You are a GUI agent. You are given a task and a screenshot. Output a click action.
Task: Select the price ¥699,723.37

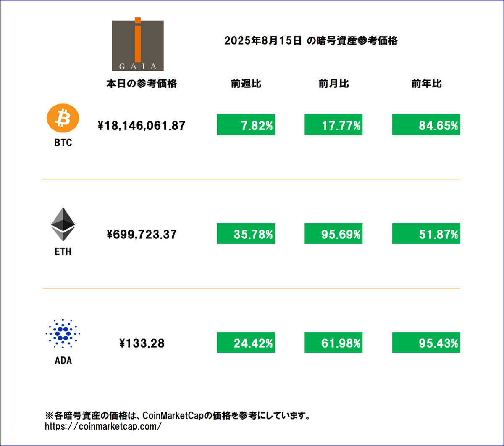point(142,235)
